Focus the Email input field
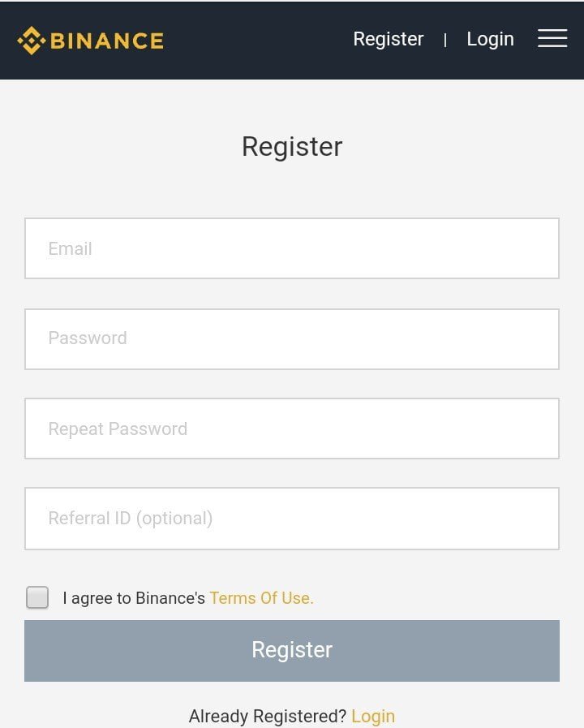Image resolution: width=584 pixels, height=728 pixels. tap(292, 248)
